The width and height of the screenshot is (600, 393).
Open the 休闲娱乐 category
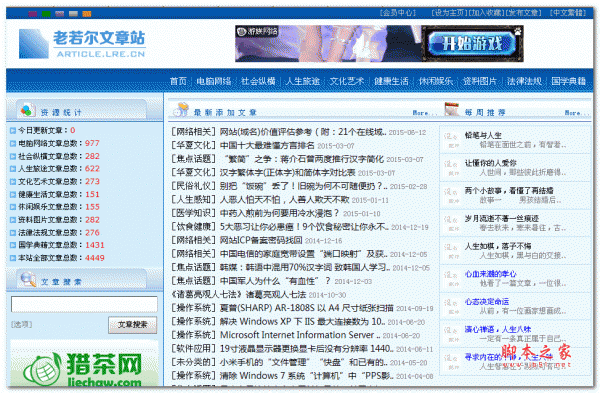coord(436,81)
